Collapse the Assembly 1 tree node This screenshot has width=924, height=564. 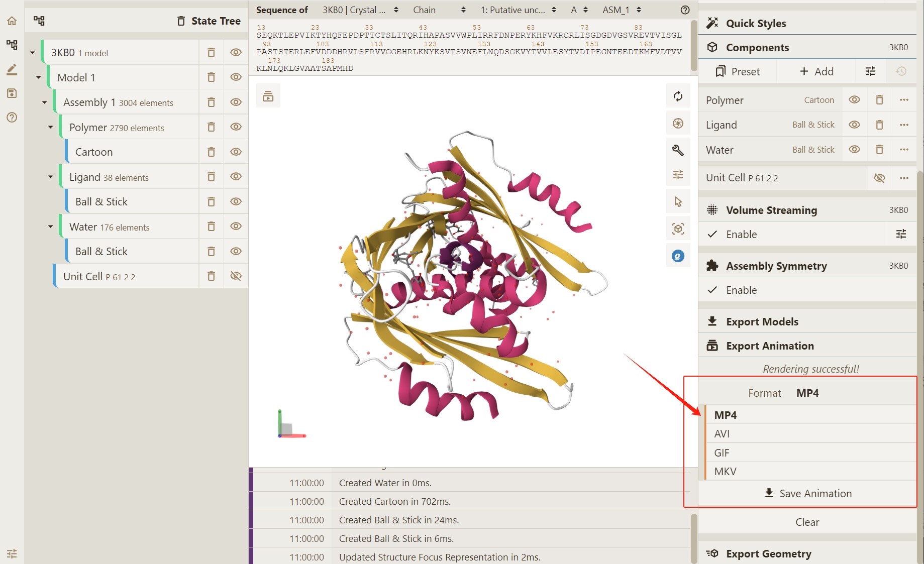44,102
